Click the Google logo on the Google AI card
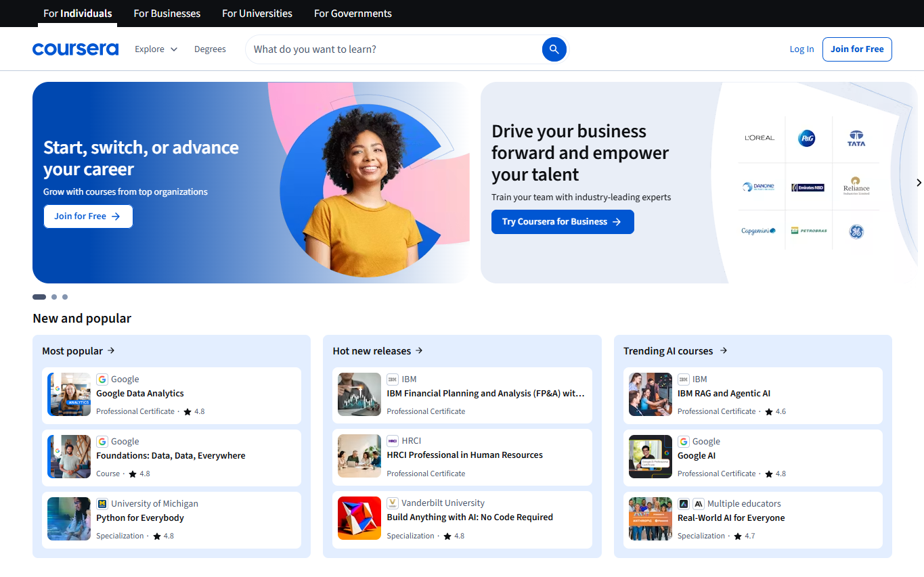Image resolution: width=924 pixels, height=577 pixels. 684,442
